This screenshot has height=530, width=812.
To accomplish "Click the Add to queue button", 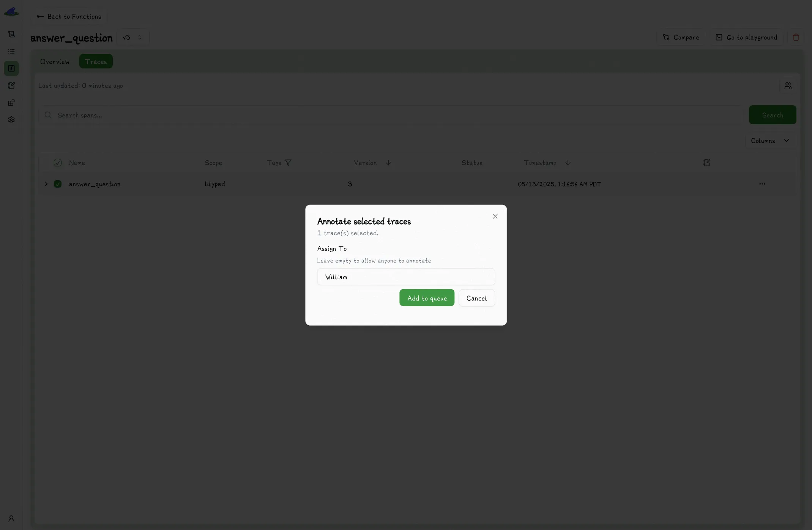I will pos(427,298).
